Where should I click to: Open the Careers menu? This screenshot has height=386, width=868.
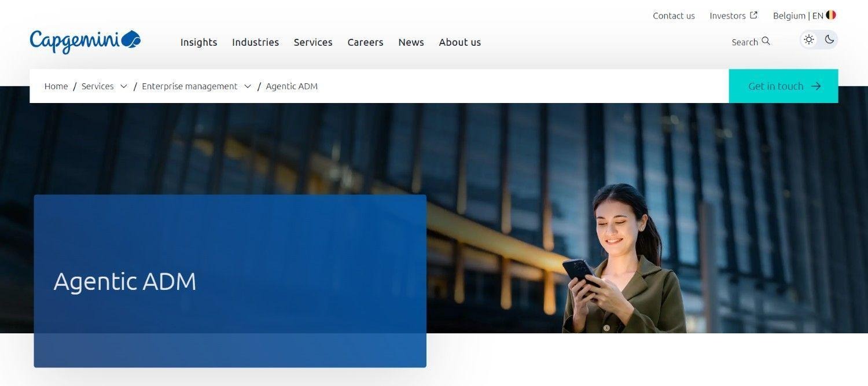[365, 42]
